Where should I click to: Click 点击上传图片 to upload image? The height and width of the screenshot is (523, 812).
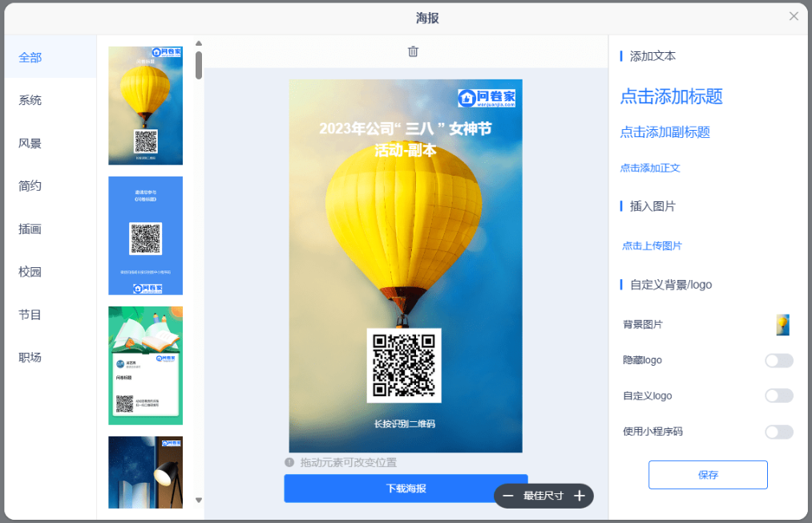[652, 245]
